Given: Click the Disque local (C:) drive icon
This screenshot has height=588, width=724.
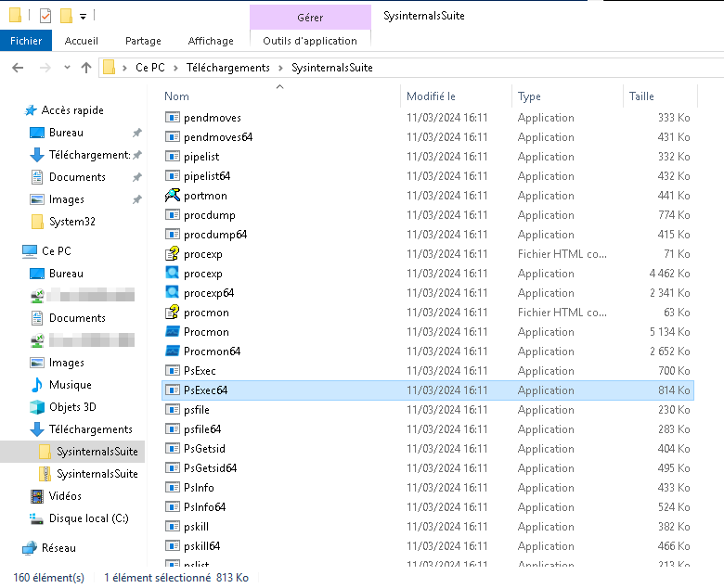Looking at the screenshot, I should pos(37,518).
